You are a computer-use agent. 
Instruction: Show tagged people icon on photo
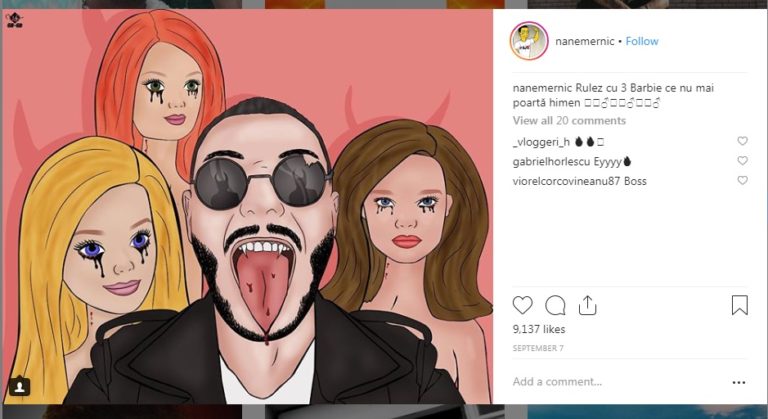point(21,387)
